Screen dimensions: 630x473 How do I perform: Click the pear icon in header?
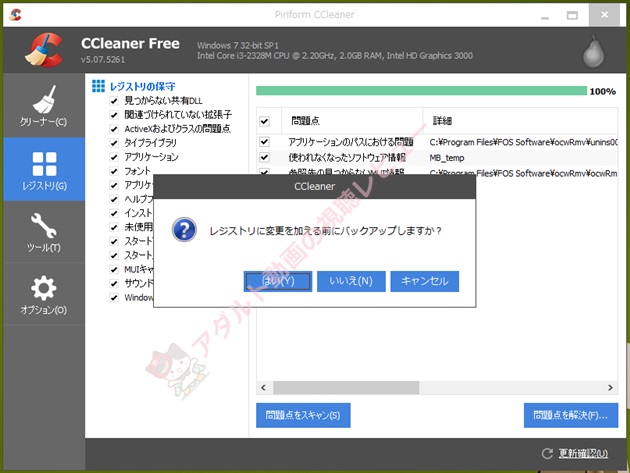click(x=593, y=51)
